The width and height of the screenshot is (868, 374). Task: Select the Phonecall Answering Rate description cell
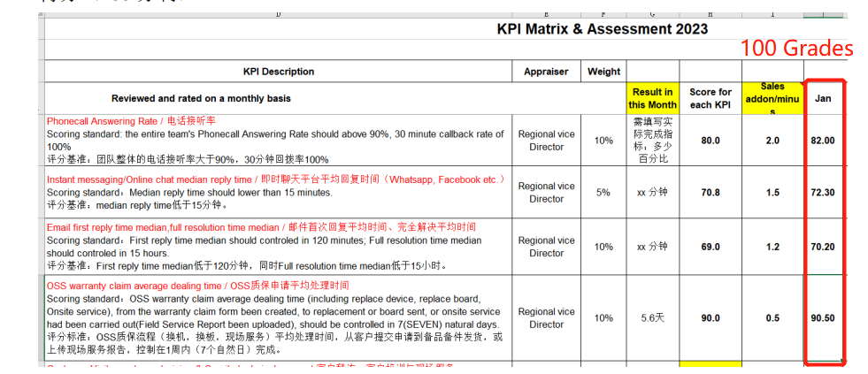(279, 141)
